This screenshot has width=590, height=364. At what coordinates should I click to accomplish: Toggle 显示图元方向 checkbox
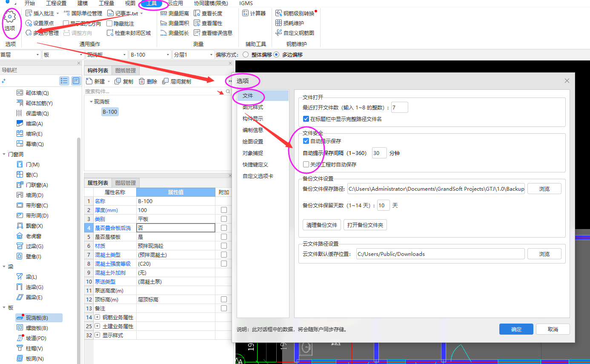[66, 24]
